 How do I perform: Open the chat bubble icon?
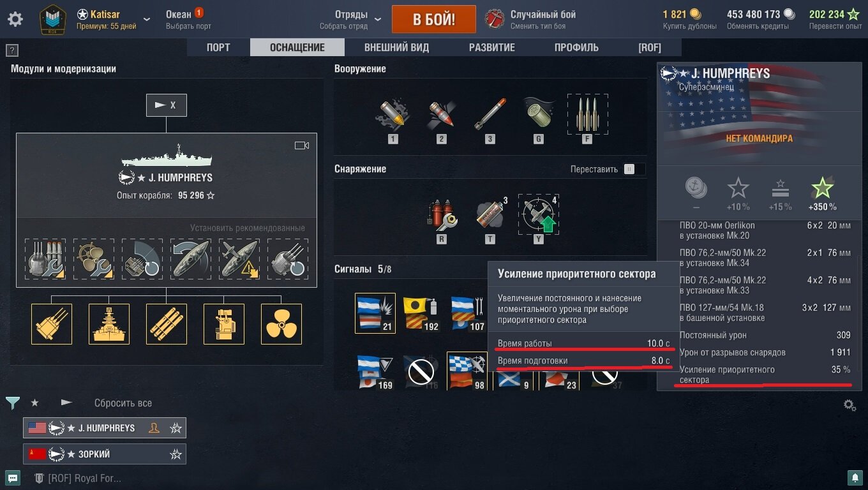13,478
